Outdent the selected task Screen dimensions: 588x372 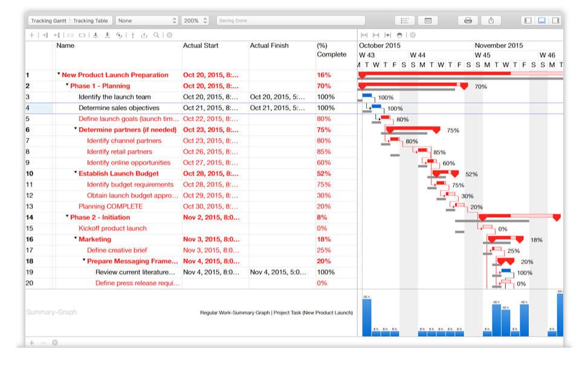[57, 35]
